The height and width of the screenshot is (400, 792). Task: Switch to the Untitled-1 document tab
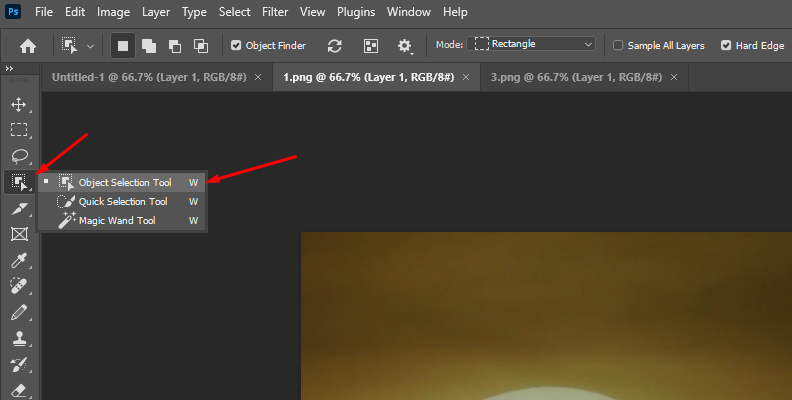[149, 77]
